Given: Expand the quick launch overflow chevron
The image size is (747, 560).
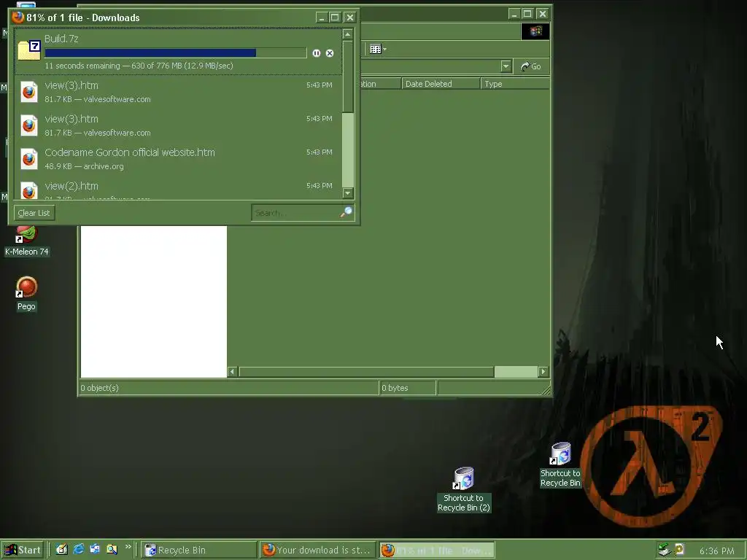Looking at the screenshot, I should pyautogui.click(x=128, y=547).
